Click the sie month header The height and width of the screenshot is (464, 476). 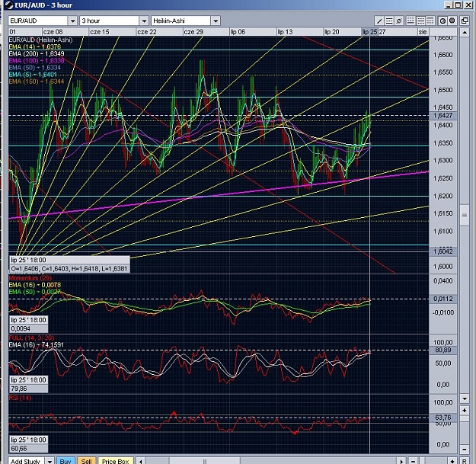423,32
